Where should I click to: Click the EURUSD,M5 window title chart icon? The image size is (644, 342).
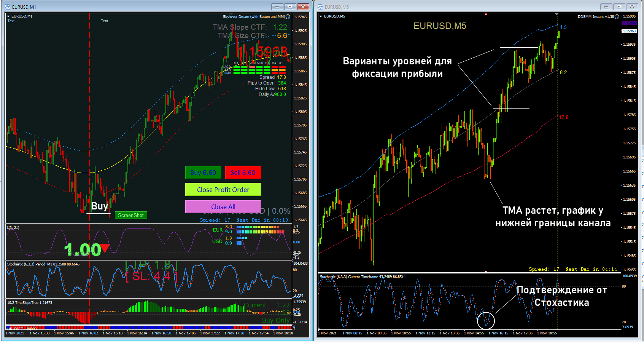[320, 7]
